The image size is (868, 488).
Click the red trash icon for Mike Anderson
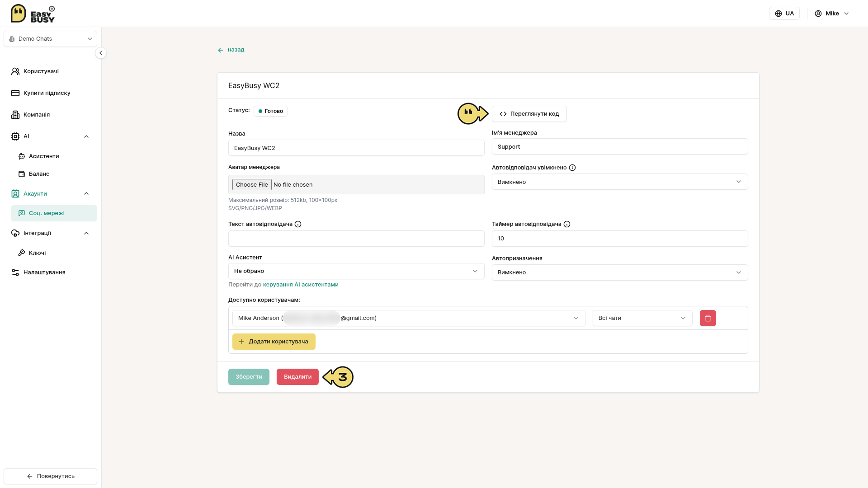point(708,318)
